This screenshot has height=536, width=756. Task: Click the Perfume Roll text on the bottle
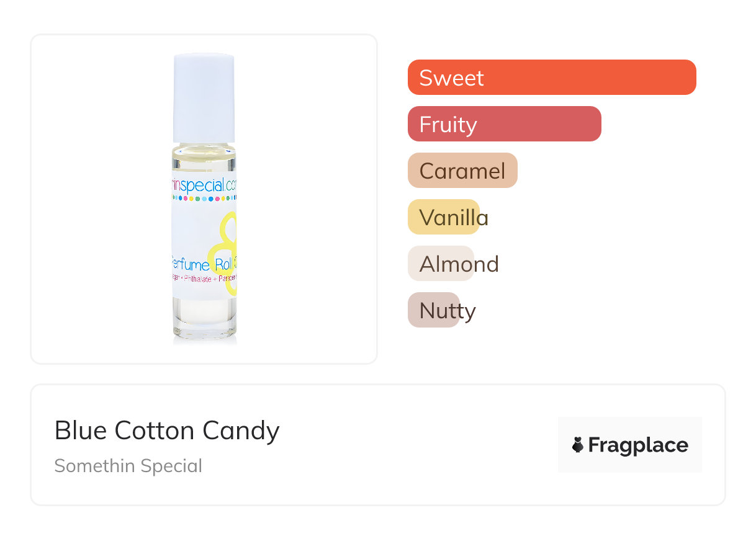(200, 266)
